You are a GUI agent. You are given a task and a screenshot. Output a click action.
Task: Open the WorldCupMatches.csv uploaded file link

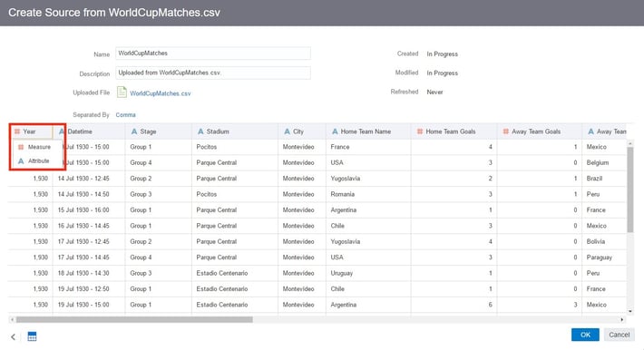(161, 93)
